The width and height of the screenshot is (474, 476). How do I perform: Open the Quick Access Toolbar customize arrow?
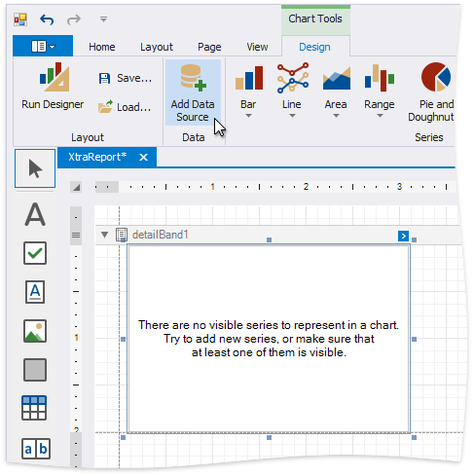(103, 19)
